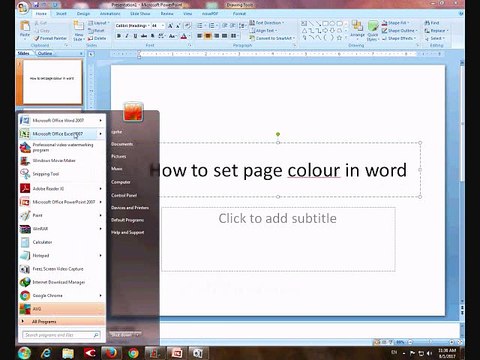The width and height of the screenshot is (480, 360).
Task: Open Firefox from the taskbar
Action: point(111,353)
